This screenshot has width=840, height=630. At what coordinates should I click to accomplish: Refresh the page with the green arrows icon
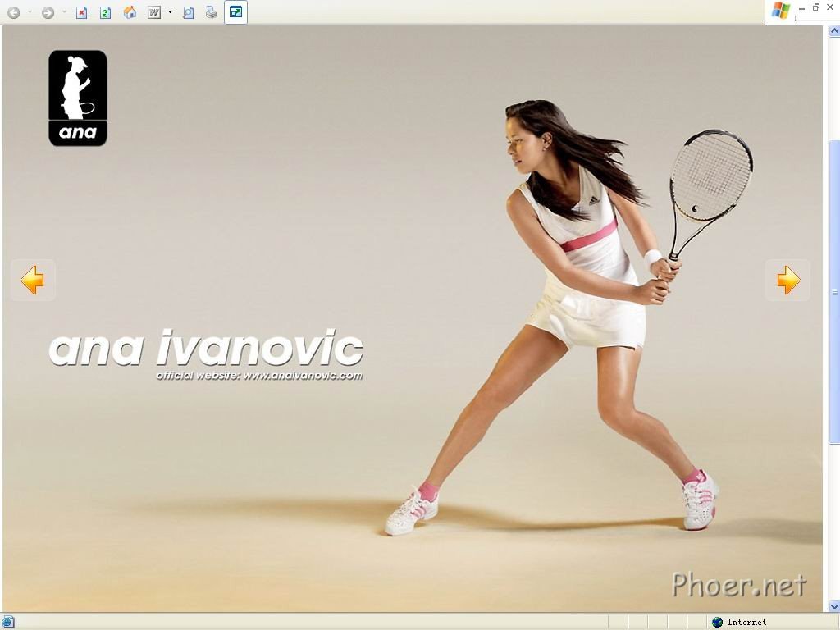point(106,12)
